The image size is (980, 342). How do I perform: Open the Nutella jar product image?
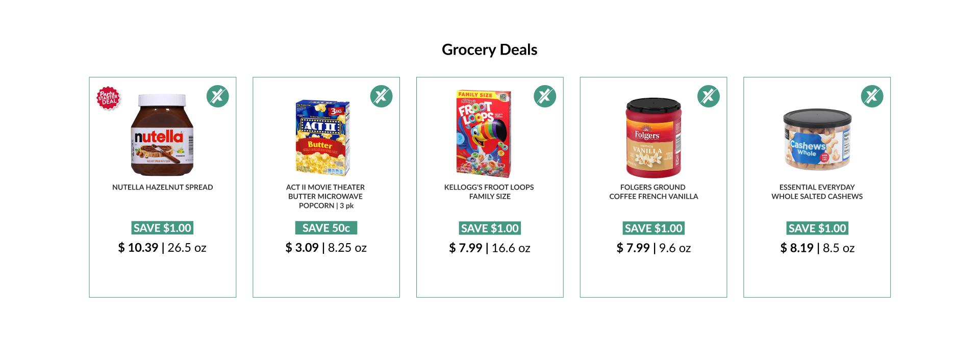coord(162,135)
